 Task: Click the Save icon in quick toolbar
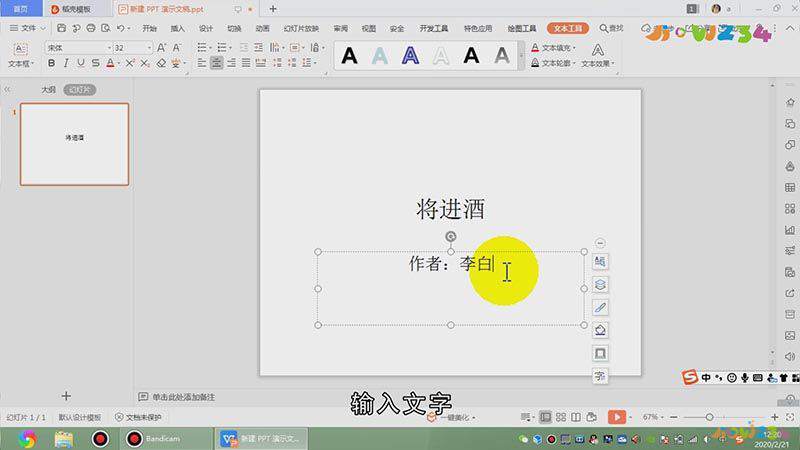(61, 28)
